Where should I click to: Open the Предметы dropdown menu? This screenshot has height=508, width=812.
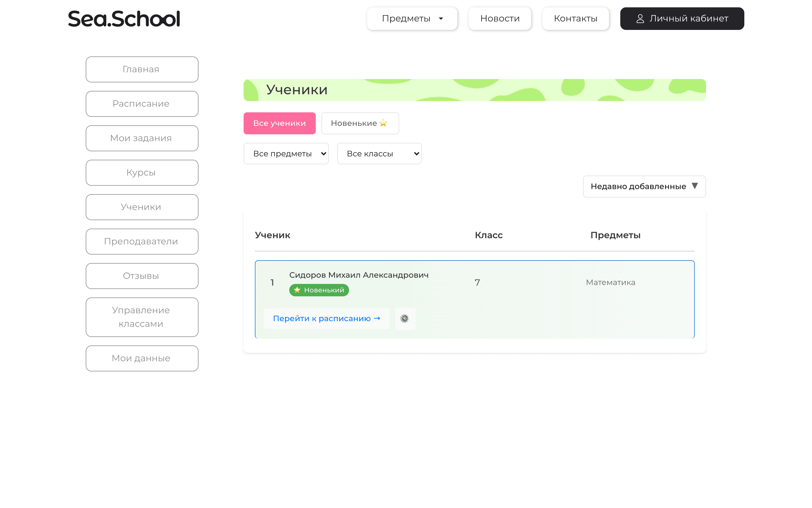click(412, 18)
